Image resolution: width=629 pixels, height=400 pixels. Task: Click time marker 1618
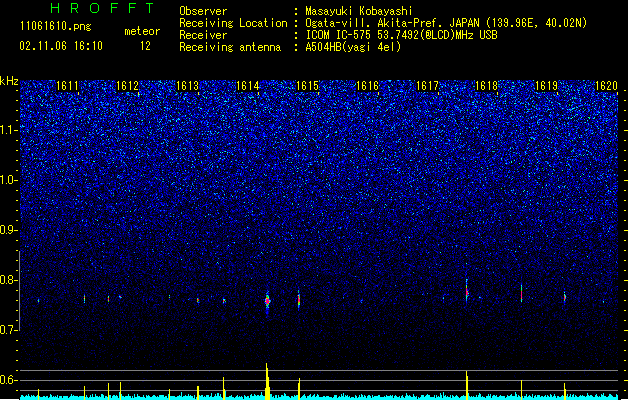[487, 86]
